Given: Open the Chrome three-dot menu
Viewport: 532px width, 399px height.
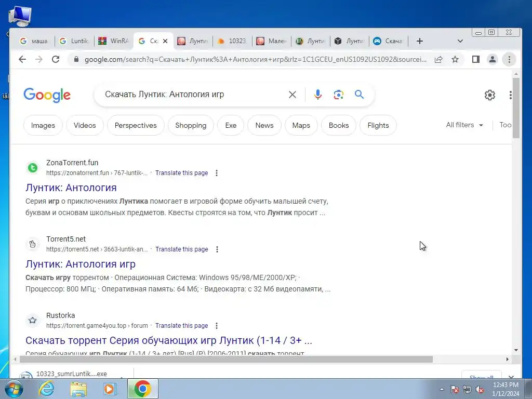Looking at the screenshot, I should click(x=509, y=59).
